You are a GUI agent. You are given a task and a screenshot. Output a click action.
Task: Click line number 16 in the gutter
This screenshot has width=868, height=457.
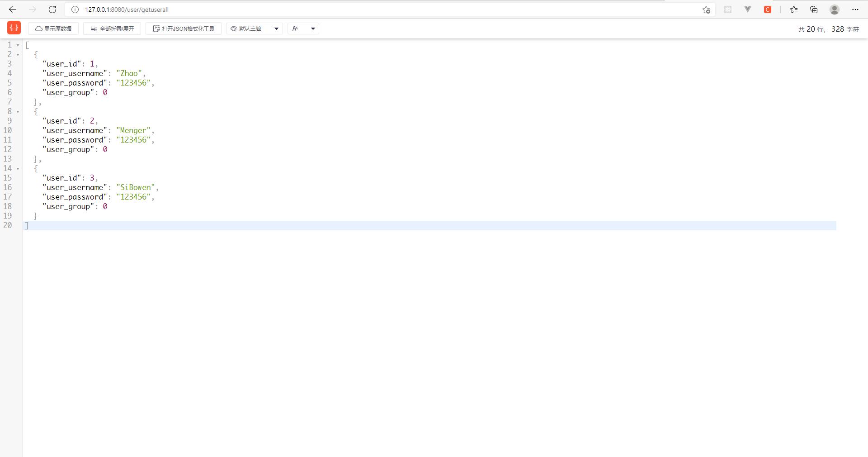click(x=8, y=187)
